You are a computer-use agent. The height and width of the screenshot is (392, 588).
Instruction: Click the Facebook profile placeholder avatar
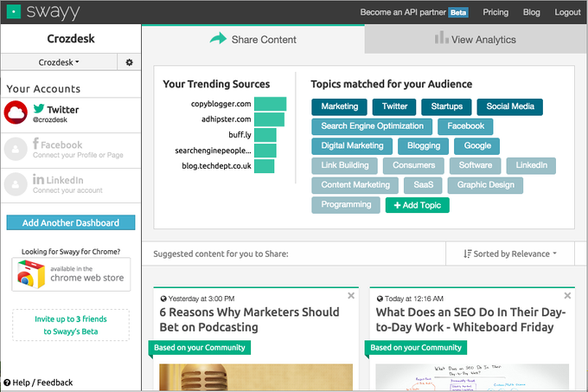(16, 150)
